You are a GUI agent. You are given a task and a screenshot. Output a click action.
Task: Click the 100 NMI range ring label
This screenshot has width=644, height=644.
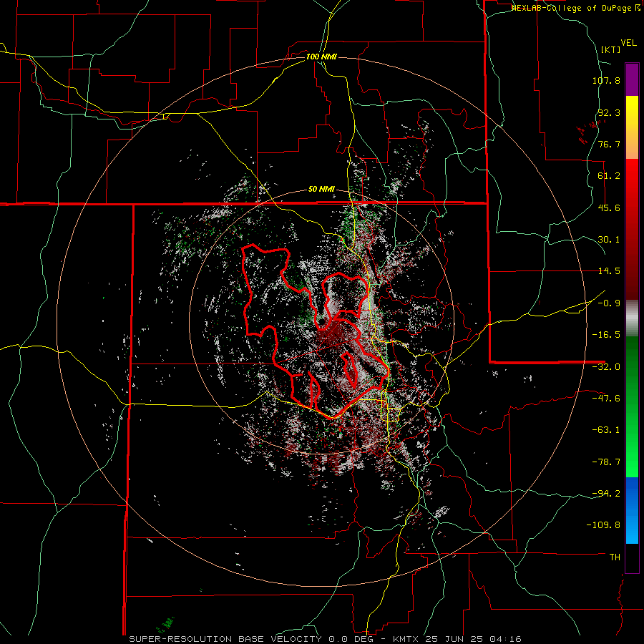tap(321, 57)
